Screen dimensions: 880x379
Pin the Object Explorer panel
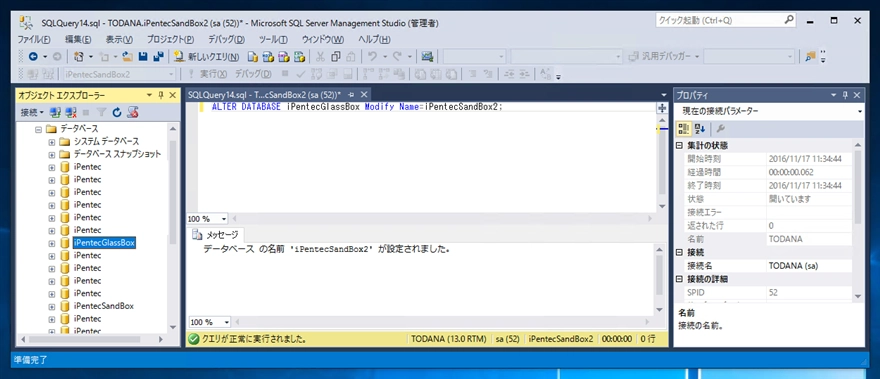(161, 95)
